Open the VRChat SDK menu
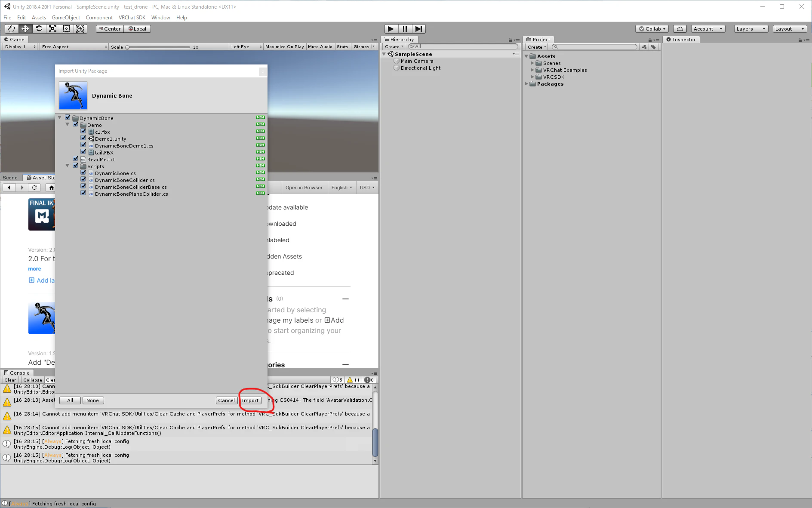 pyautogui.click(x=132, y=18)
